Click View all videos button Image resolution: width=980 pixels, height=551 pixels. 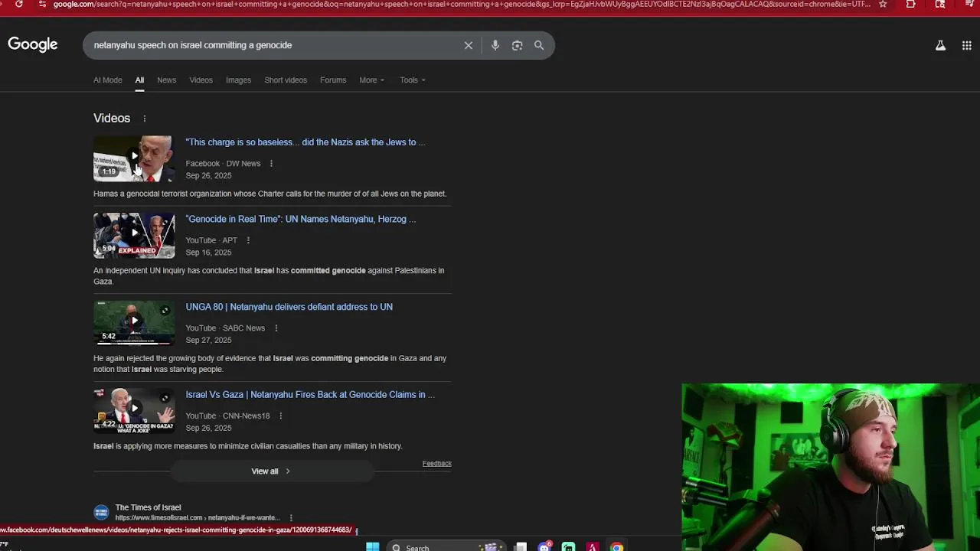[x=272, y=471]
